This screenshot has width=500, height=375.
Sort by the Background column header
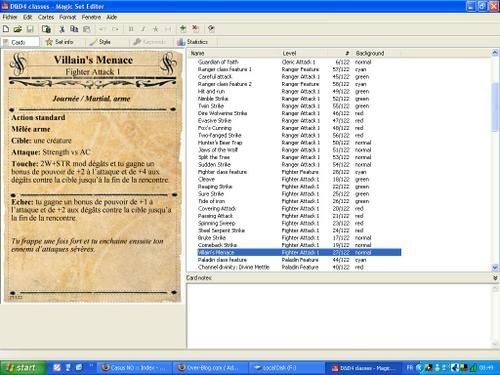point(370,53)
